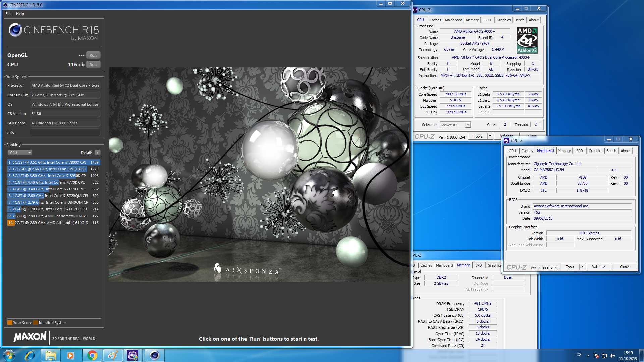Click the volume speaker tray icon
This screenshot has height=362, width=644.
[x=612, y=355]
